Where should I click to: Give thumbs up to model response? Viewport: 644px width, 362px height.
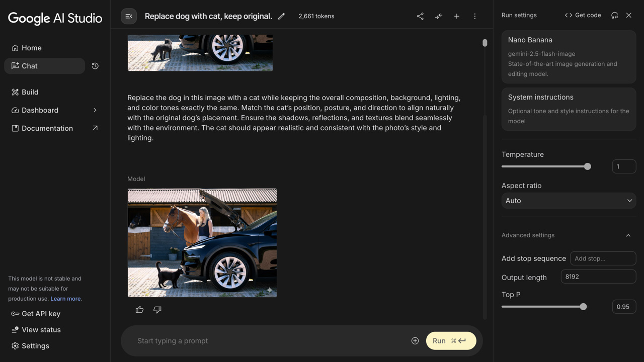[140, 310]
